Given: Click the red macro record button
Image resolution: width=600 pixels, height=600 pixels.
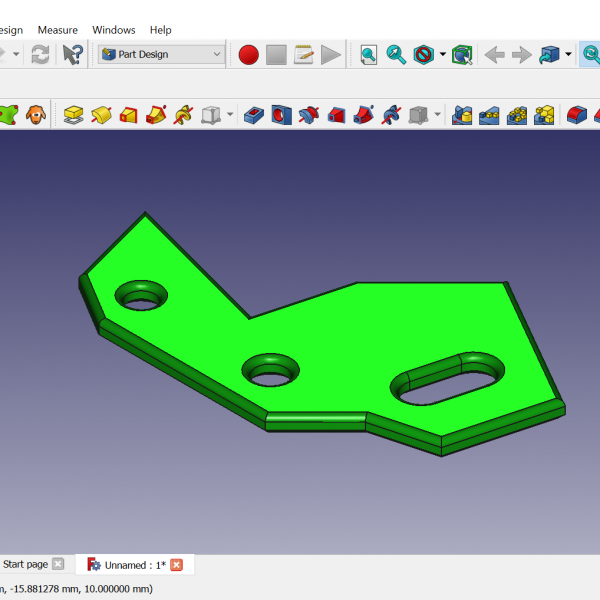Looking at the screenshot, I should (x=248, y=55).
